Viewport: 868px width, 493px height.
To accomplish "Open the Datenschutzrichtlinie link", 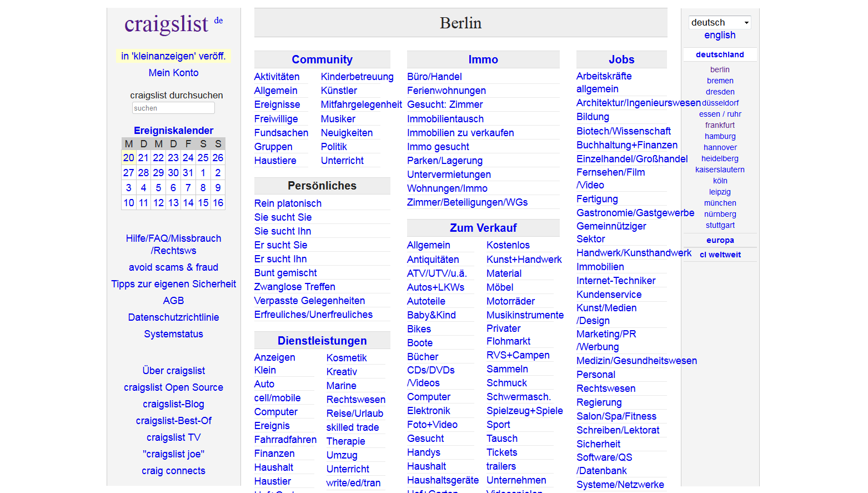I will (x=173, y=317).
